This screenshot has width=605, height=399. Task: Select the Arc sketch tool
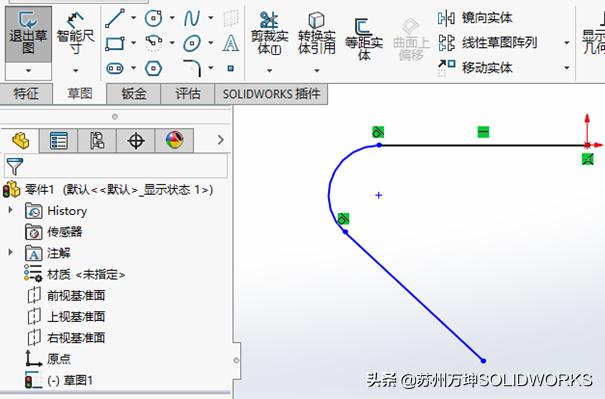click(x=154, y=43)
